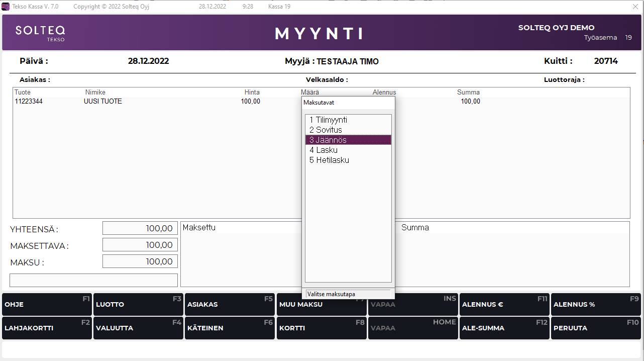Pay with KÄTEINEN cash button
This screenshot has height=361, width=644.
pyautogui.click(x=230, y=328)
